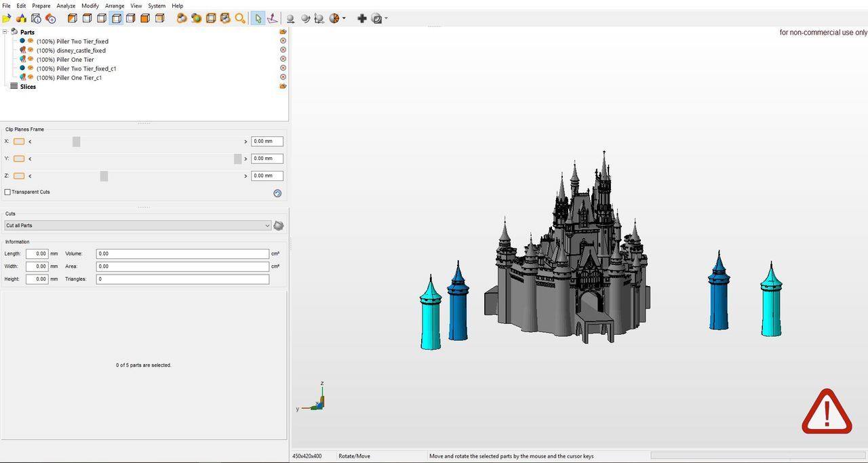Click the X clip plane increase arrow
Image resolution: width=868 pixels, height=463 pixels.
[x=245, y=142]
